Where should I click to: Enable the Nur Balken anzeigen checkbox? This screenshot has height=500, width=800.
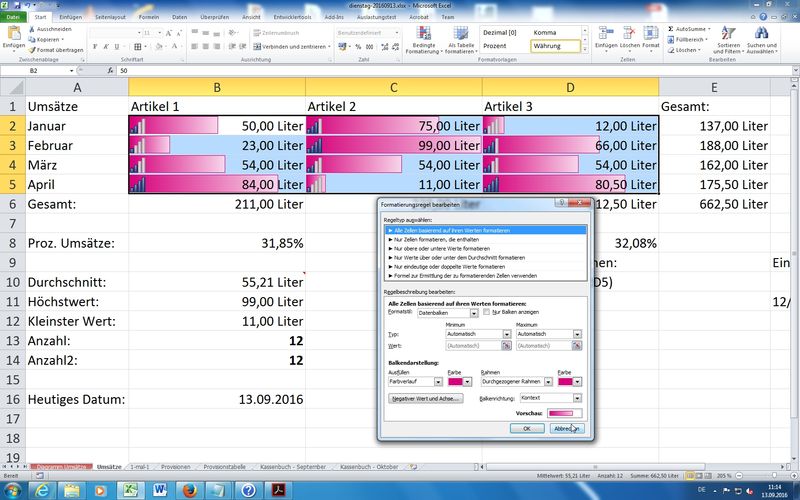point(486,312)
